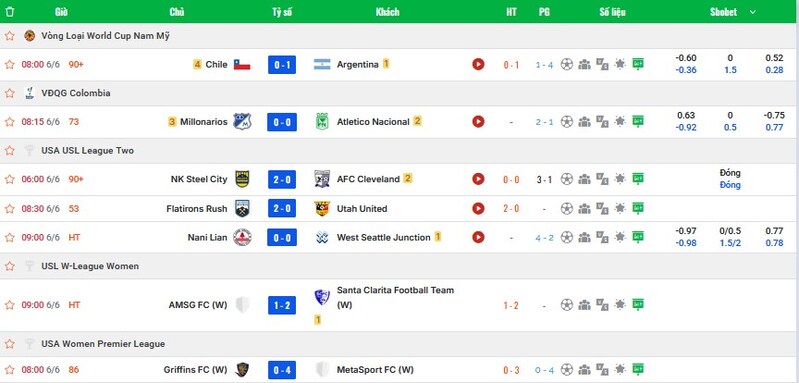This screenshot has height=383, width=799.
Task: Click the trash icon in the header
Action: tap(10, 12)
